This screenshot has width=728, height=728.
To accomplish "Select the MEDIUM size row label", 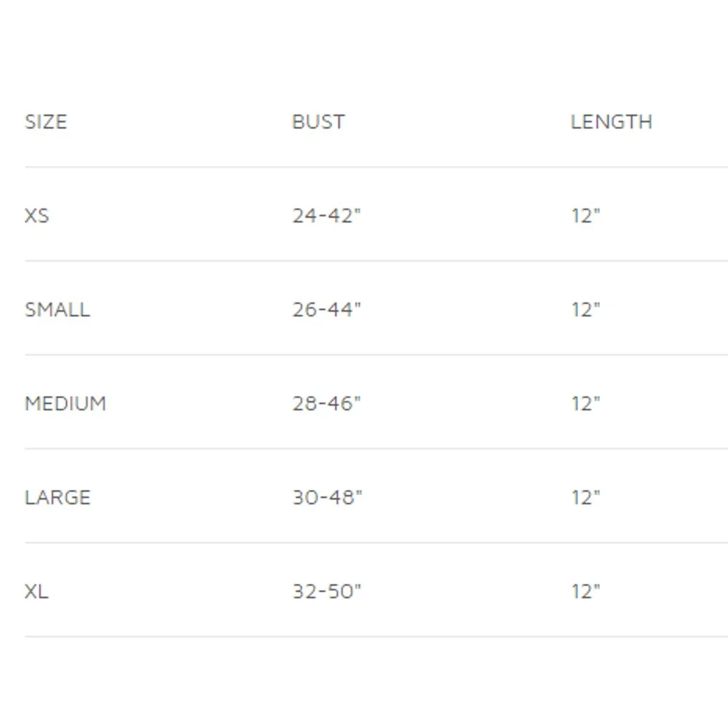I will coord(66,403).
